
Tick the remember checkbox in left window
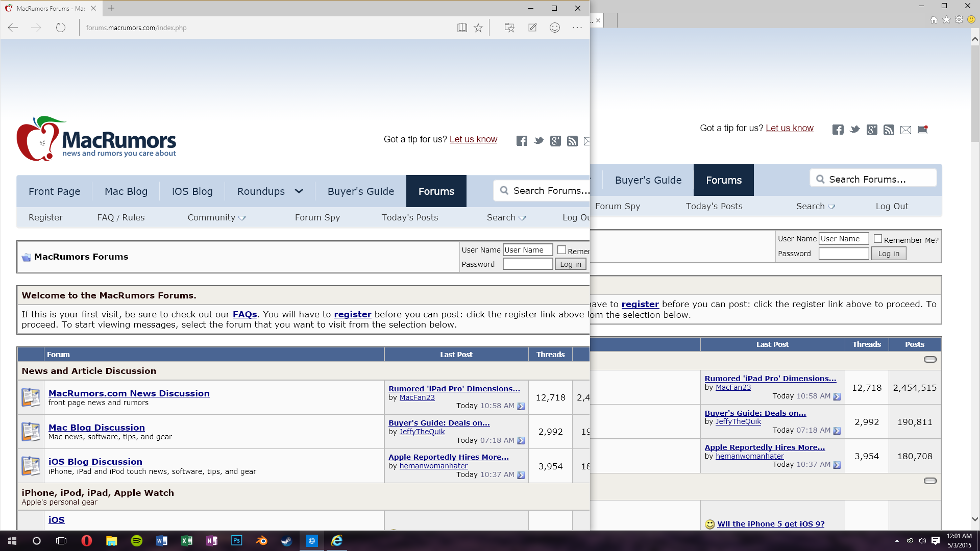point(561,250)
